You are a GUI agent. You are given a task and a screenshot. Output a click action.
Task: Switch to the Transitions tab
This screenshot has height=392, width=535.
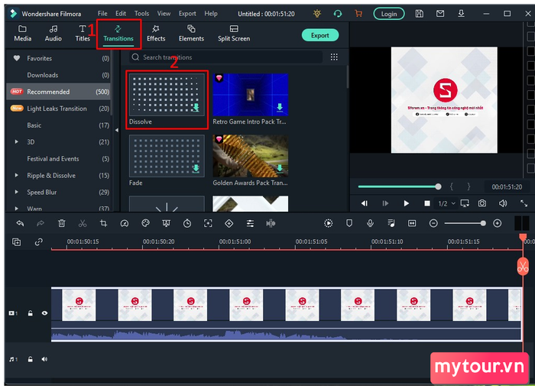coord(118,34)
